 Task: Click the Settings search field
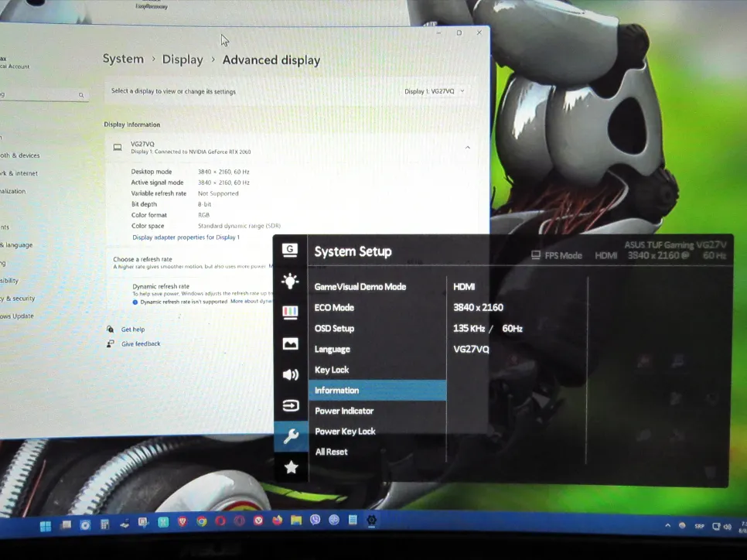point(44,94)
